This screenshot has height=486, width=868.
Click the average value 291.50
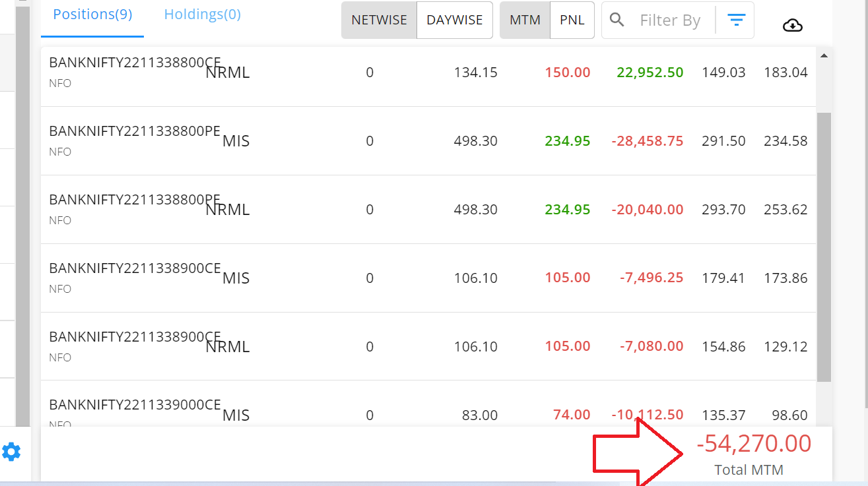724,141
